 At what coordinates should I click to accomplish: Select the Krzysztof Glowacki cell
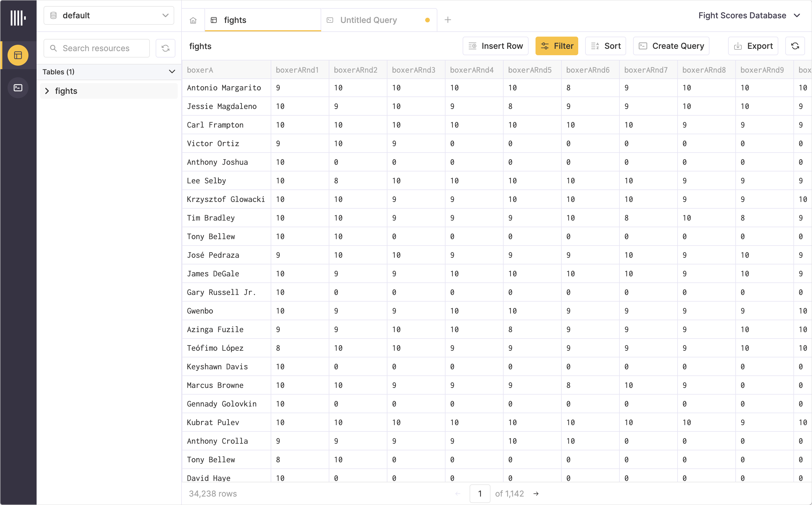click(226, 199)
